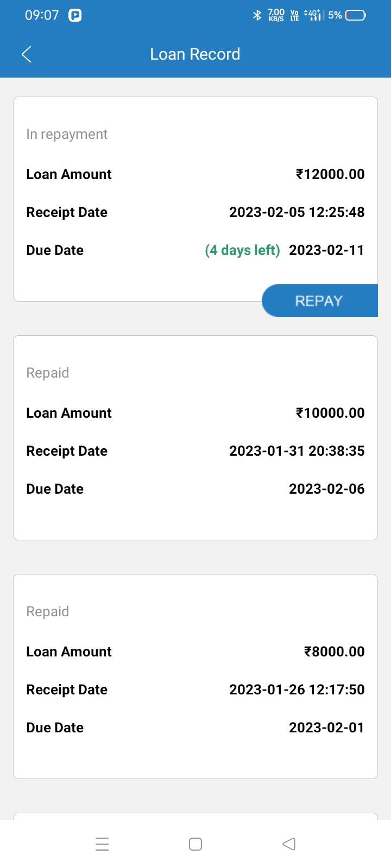Open recent apps with menu navigation icon
This screenshot has width=391, height=868.
click(x=102, y=844)
